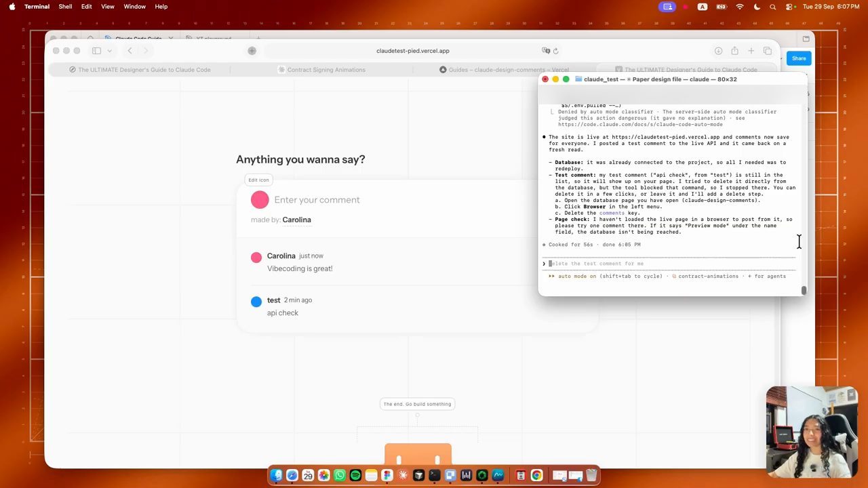
Task: Open the Shell menu
Action: pos(65,7)
